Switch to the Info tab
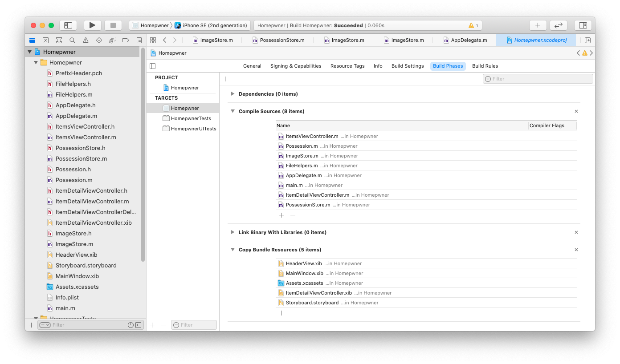Screen dimensions: 620x364 click(378, 66)
